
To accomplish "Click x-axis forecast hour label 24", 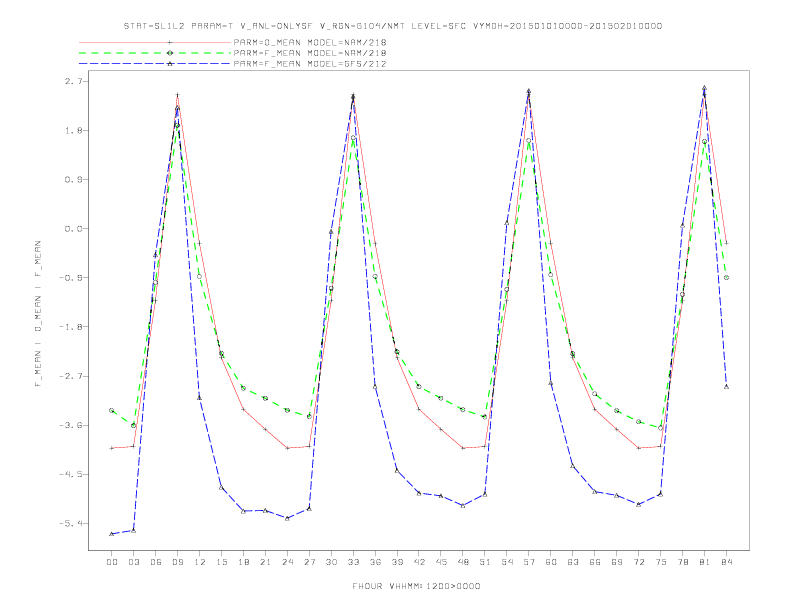I will pos(287,562).
